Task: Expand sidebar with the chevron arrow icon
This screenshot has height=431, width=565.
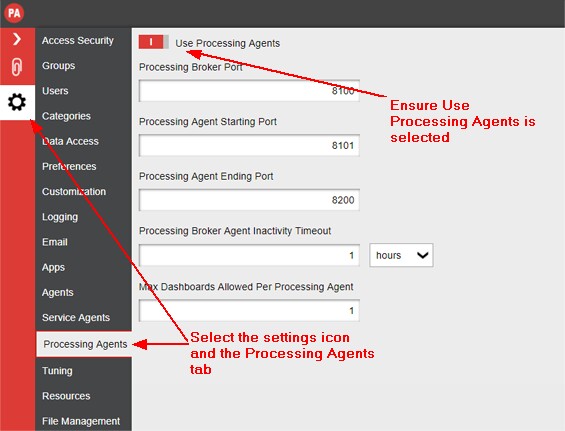Action: (x=17, y=39)
